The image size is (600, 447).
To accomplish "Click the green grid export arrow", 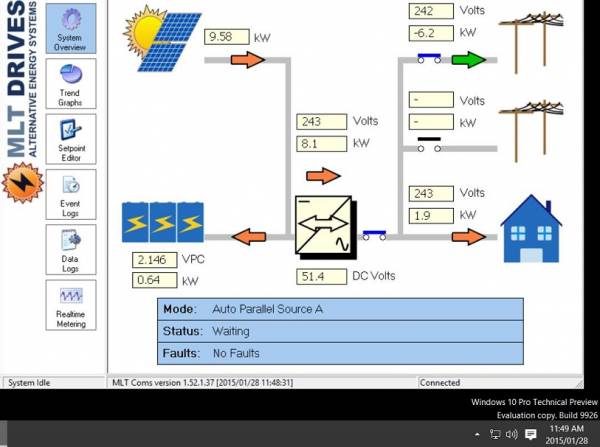I will (x=469, y=60).
